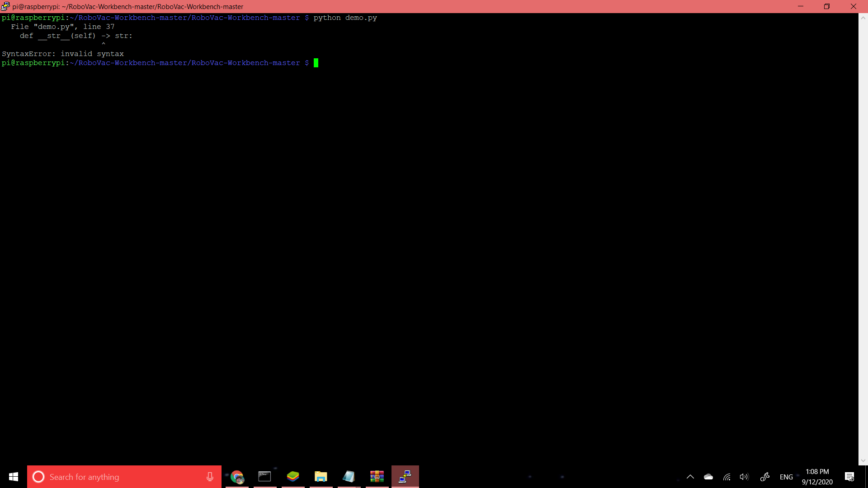Open the network status flyout

(x=726, y=477)
